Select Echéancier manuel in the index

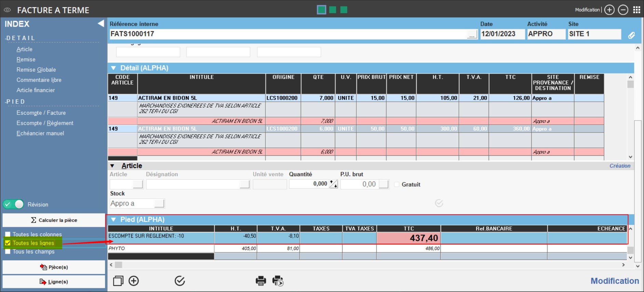[x=40, y=133]
